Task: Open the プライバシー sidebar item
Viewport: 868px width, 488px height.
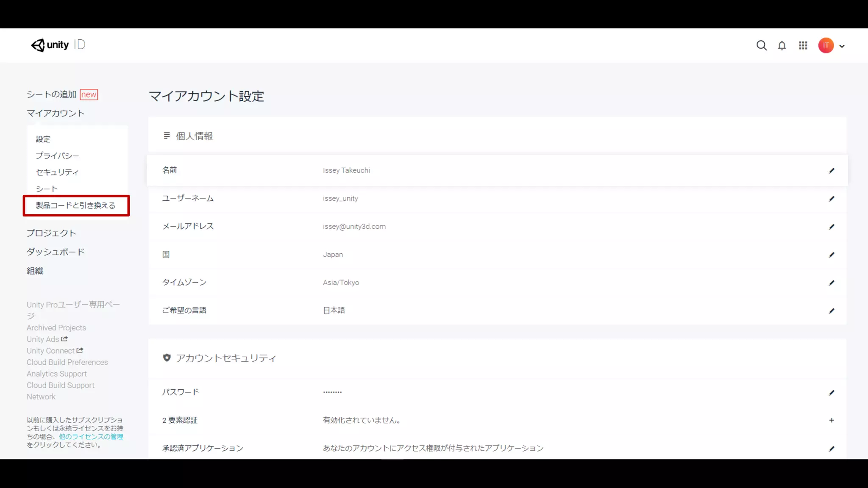Action: (57, 155)
